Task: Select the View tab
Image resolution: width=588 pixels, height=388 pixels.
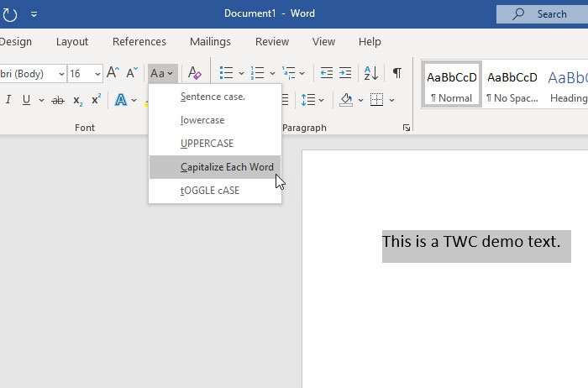Action: (323, 42)
